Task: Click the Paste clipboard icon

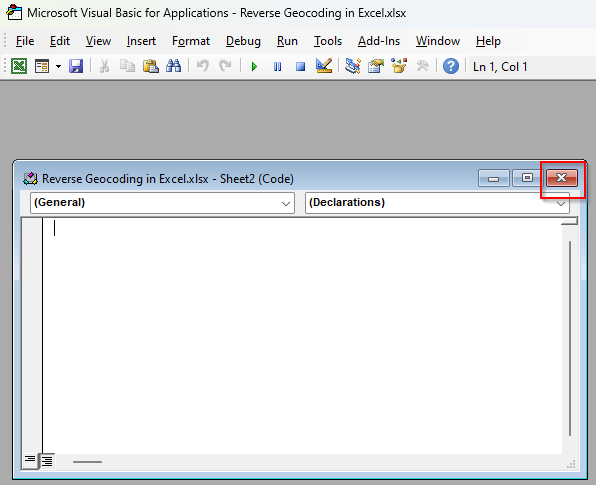Action: (151, 67)
